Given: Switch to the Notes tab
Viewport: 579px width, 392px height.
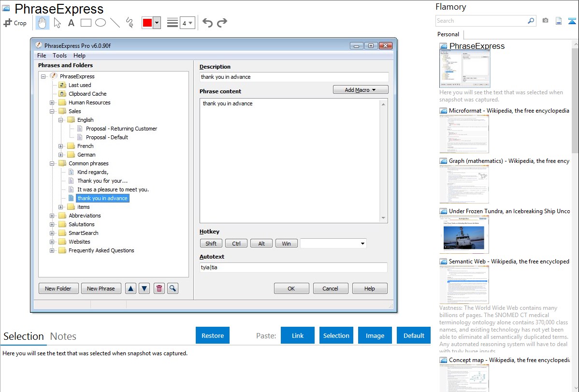Looking at the screenshot, I should (63, 336).
